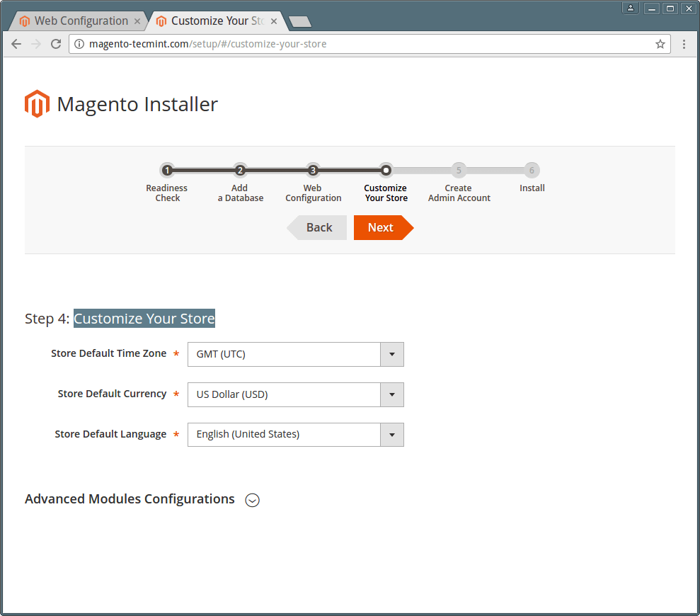The image size is (700, 616).
Task: Proceed with the orange Next button
Action: click(x=384, y=227)
